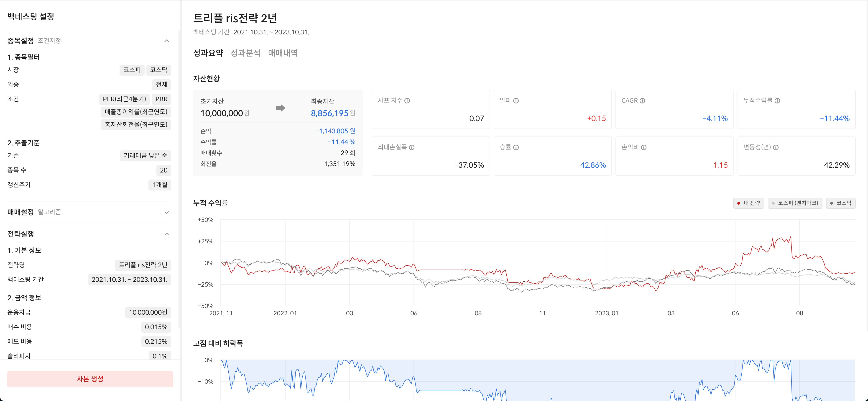Image resolution: width=868 pixels, height=401 pixels.
Task: Expand the 매매설정 section
Action: pos(166,212)
